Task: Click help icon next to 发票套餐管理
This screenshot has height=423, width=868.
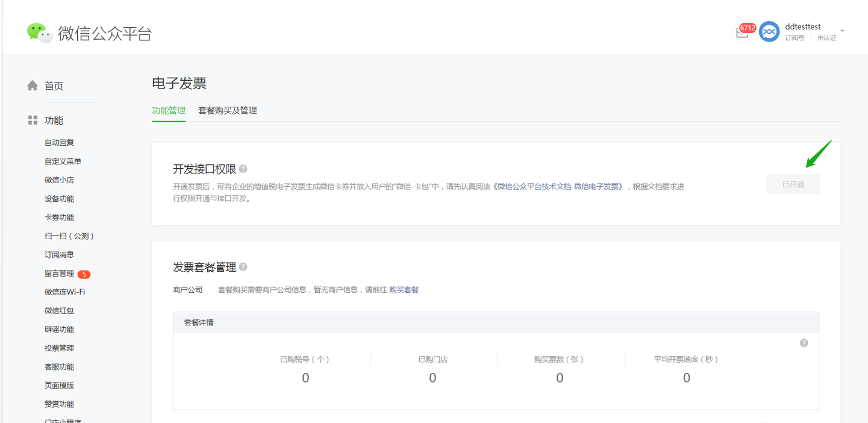Action: [x=243, y=267]
